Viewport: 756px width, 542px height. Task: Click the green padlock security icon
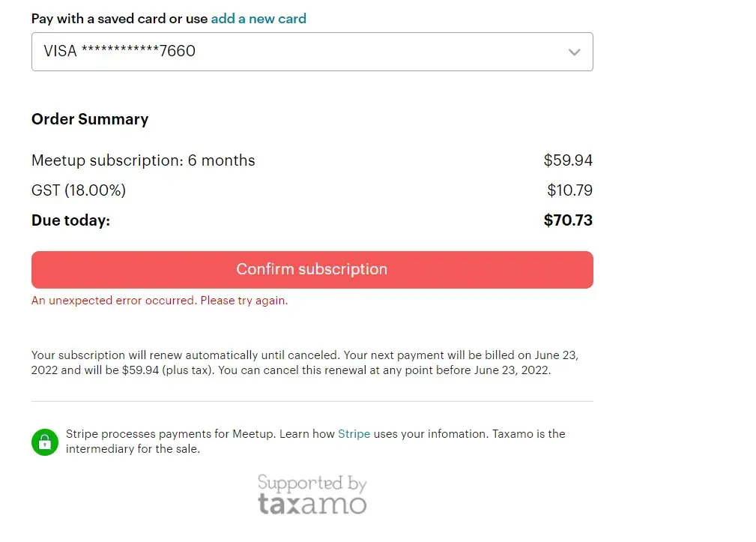(x=45, y=442)
